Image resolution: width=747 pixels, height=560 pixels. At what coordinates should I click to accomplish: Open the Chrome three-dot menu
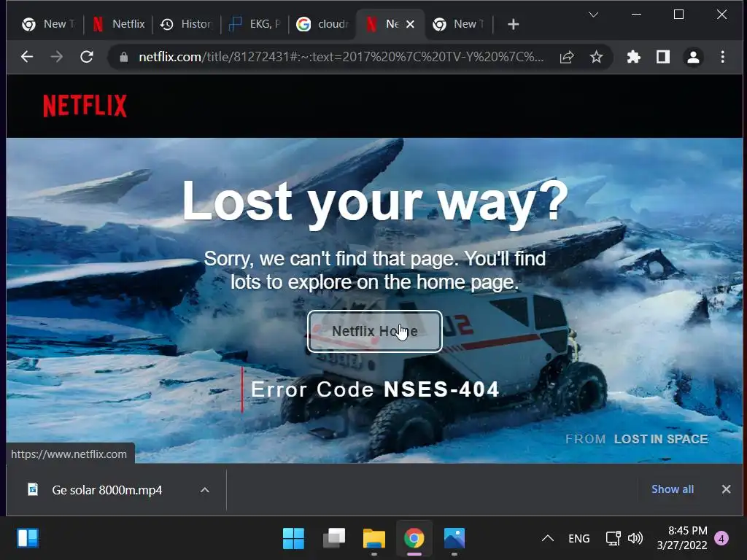click(723, 57)
